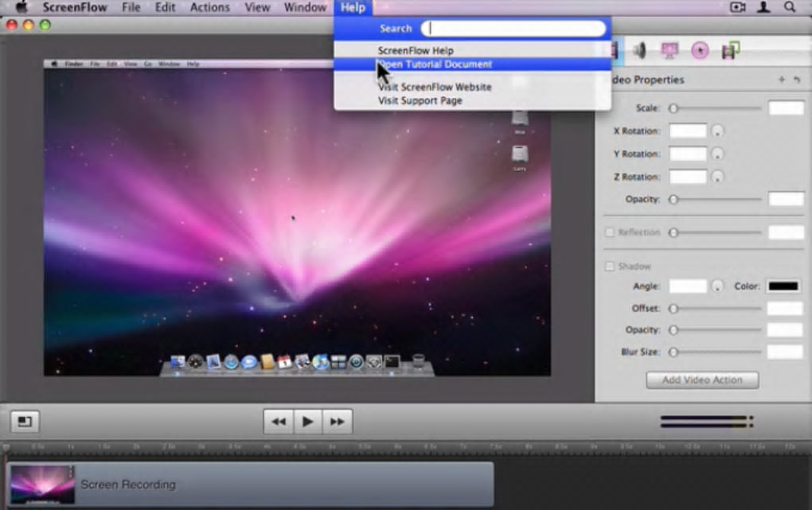Open the shadow Color swatch
Viewport: 812px width, 510px height.
point(783,286)
